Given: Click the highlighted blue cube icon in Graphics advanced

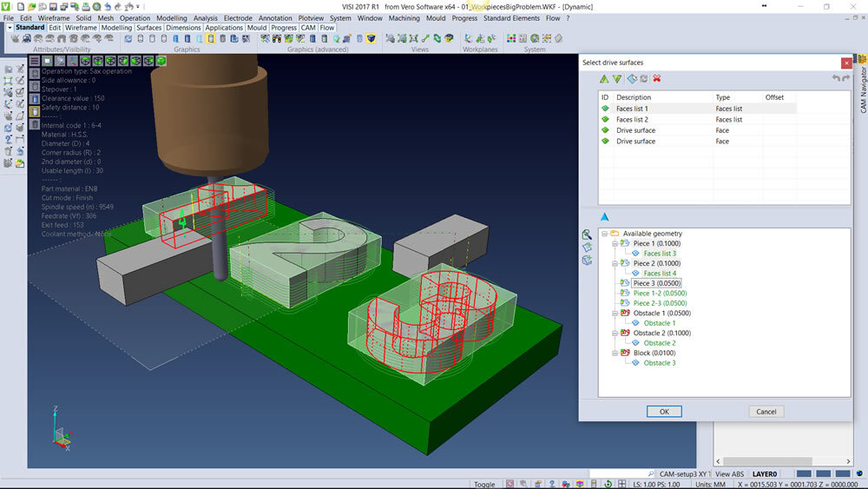Looking at the screenshot, I should point(371,38).
